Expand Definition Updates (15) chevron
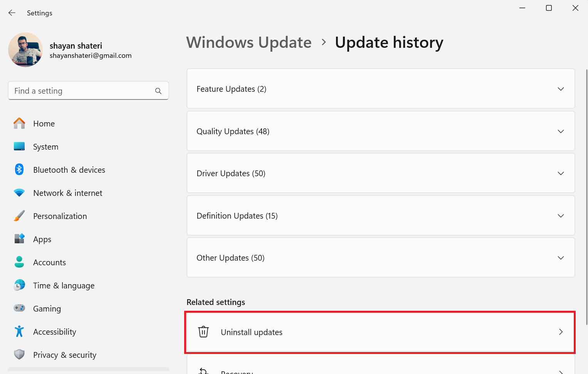588x374 pixels. coord(561,216)
